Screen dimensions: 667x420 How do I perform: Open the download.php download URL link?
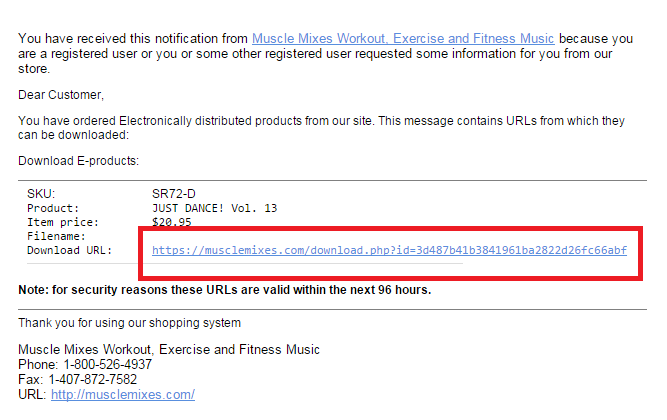point(389,250)
